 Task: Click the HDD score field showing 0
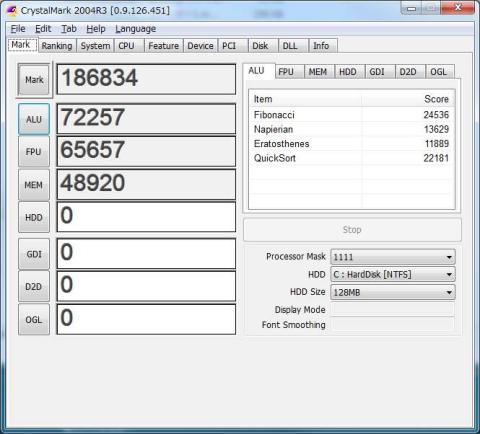pyautogui.click(x=146, y=217)
